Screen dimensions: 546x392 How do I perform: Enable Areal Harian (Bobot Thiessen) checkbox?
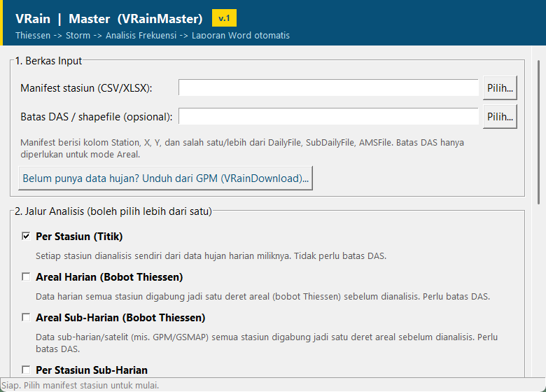[26, 276]
